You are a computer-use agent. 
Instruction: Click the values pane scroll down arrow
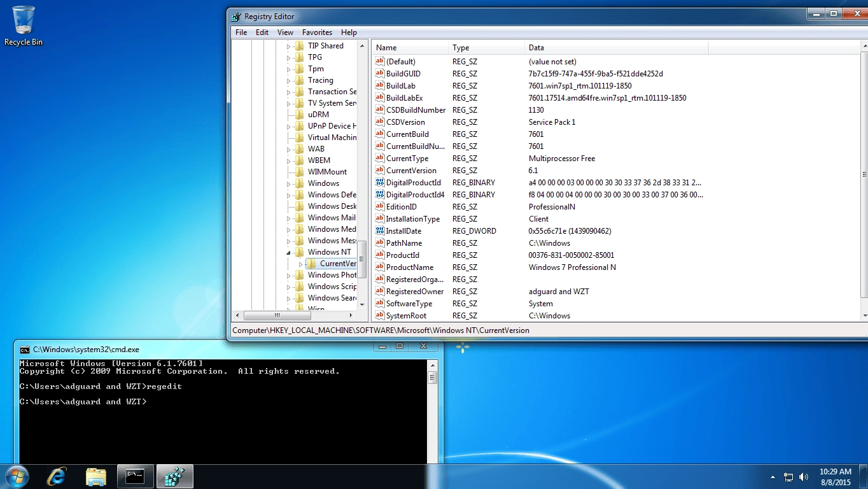(864, 316)
